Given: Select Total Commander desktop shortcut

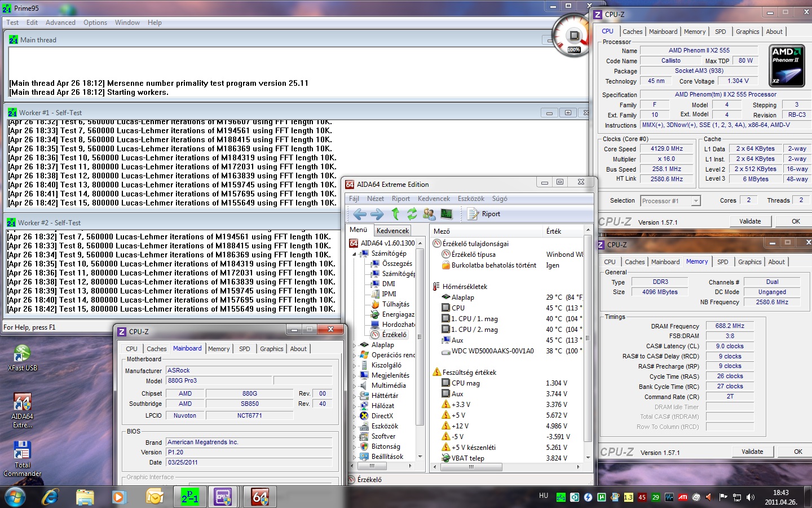Looking at the screenshot, I should tap(22, 459).
